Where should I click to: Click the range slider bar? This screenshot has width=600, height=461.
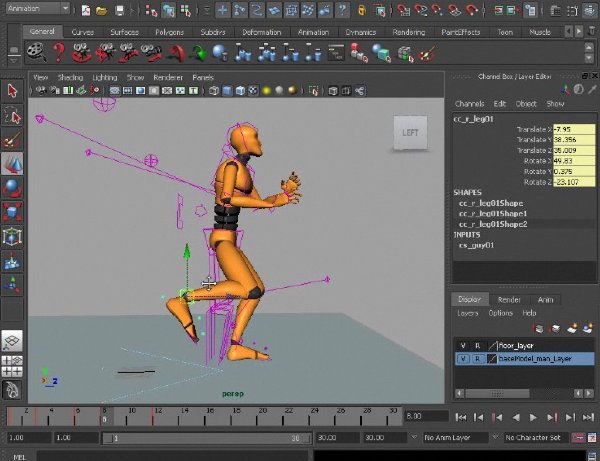(x=207, y=438)
